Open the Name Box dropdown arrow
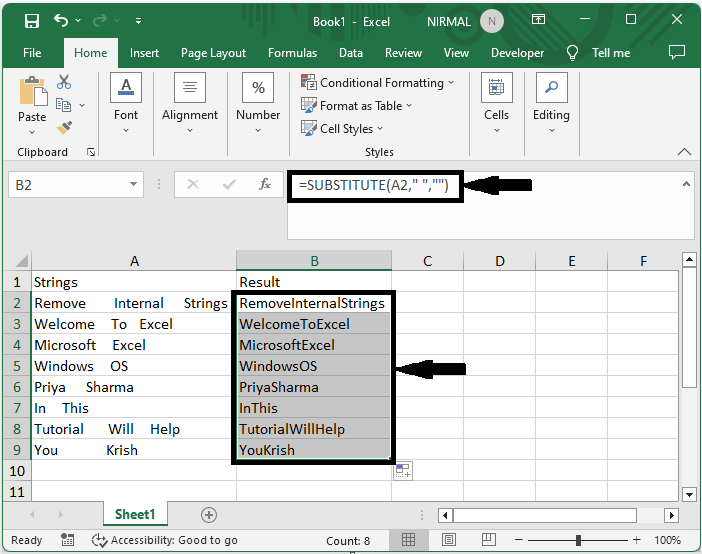The image size is (702, 554). (133, 184)
